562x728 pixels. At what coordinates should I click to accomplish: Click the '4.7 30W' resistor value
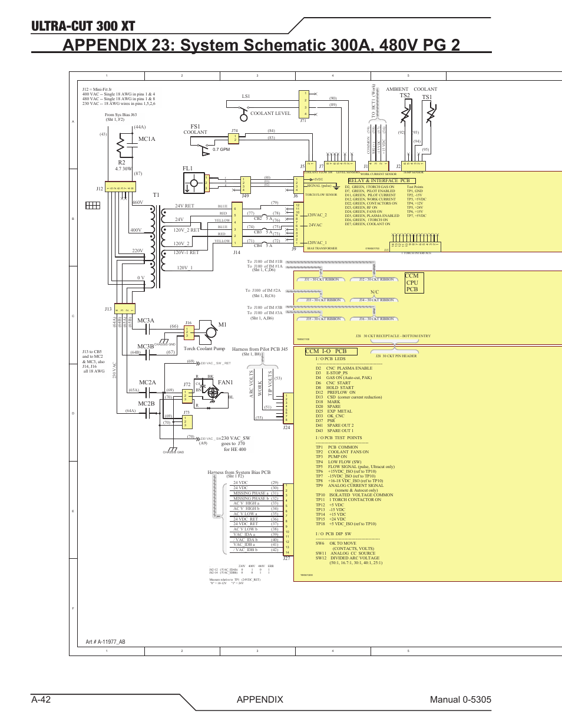(x=124, y=169)
